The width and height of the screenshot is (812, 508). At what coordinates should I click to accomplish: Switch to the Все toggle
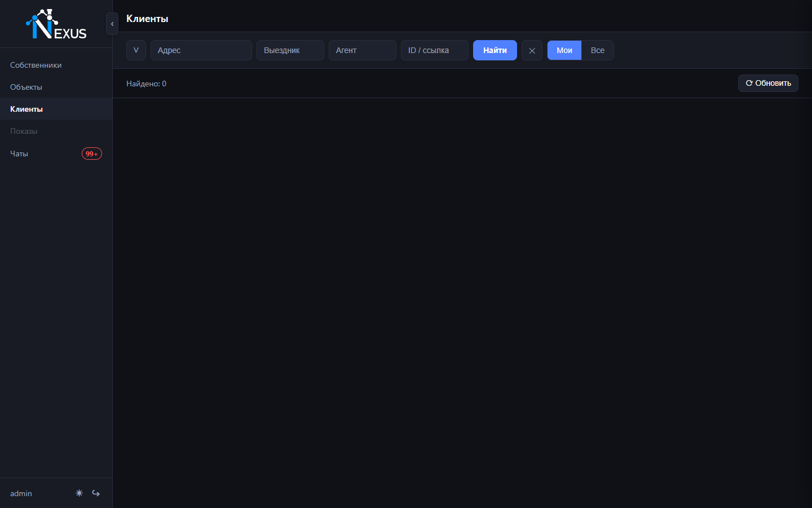click(598, 50)
